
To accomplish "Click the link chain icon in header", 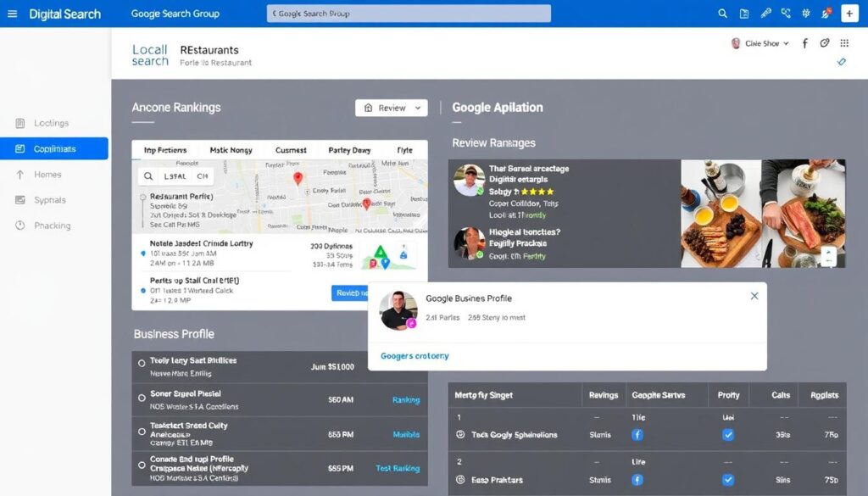I will [825, 43].
